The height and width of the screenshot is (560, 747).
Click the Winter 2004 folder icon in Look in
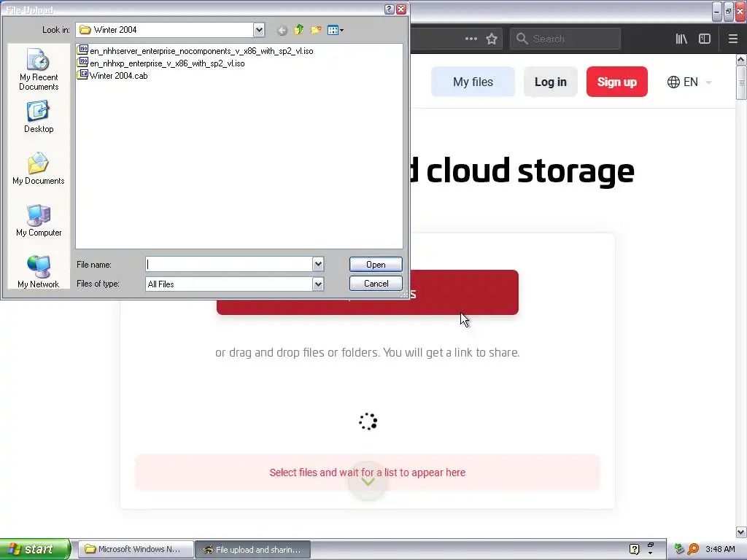point(85,30)
